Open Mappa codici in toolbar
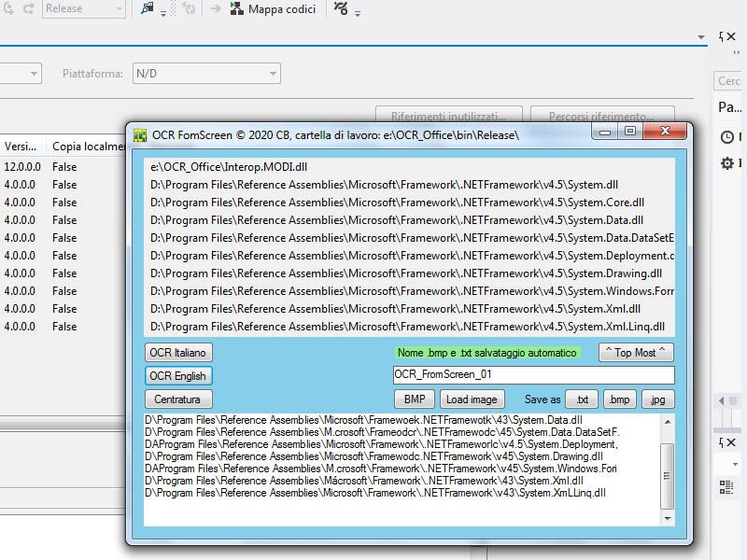This screenshot has width=747, height=560. click(273, 9)
